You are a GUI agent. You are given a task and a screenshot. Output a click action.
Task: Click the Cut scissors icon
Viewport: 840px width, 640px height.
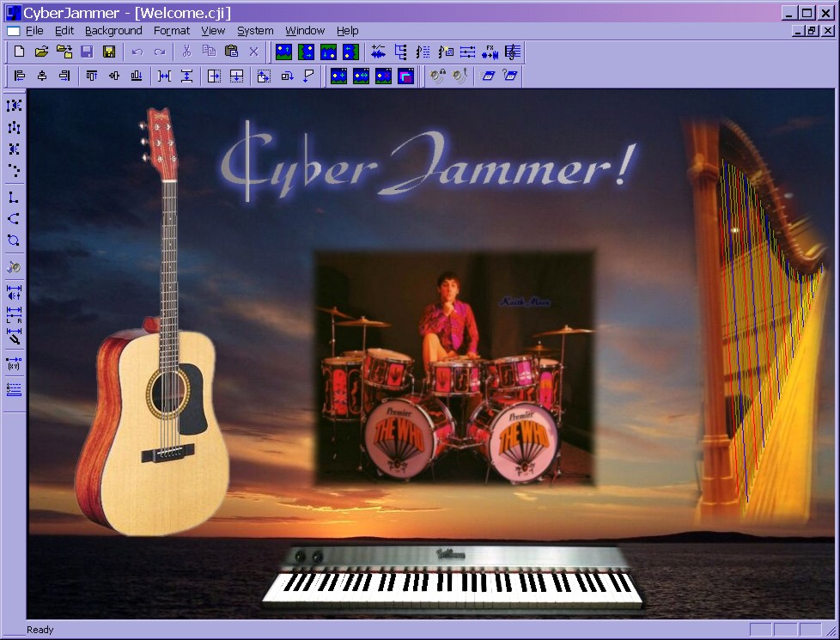click(186, 52)
